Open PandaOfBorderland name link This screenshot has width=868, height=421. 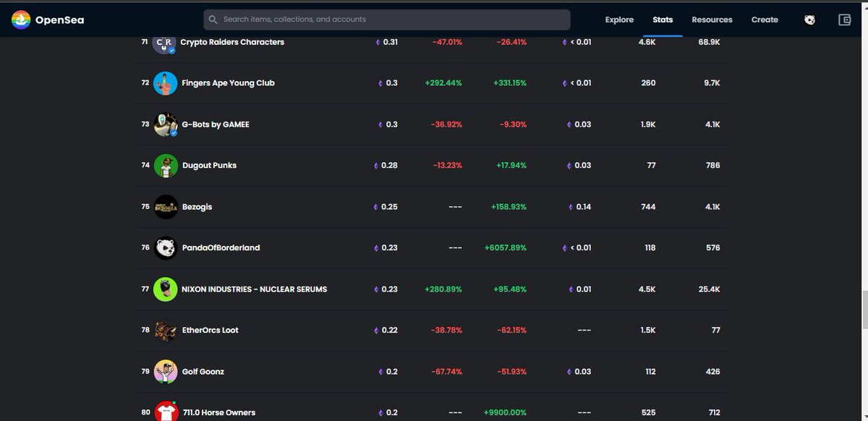(221, 247)
